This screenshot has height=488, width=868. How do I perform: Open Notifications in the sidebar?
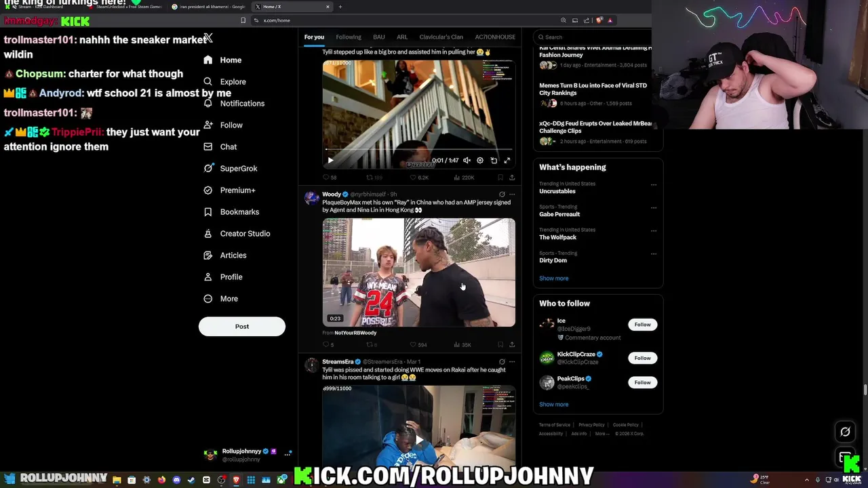234,103
